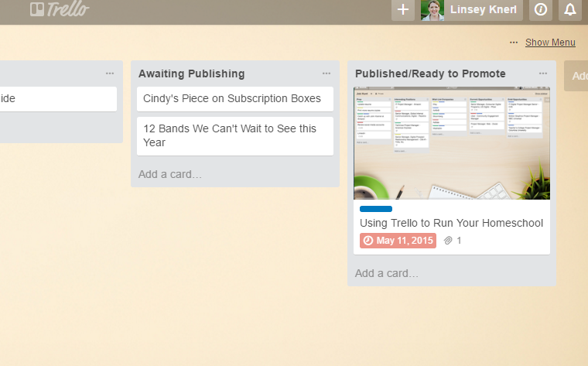Open list options for Awaiting Publishing

click(x=326, y=74)
